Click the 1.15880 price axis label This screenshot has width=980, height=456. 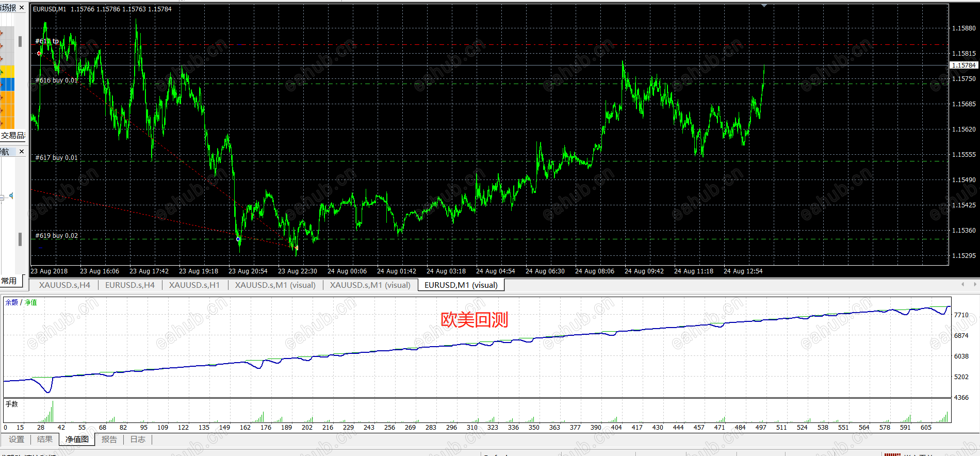coord(964,28)
